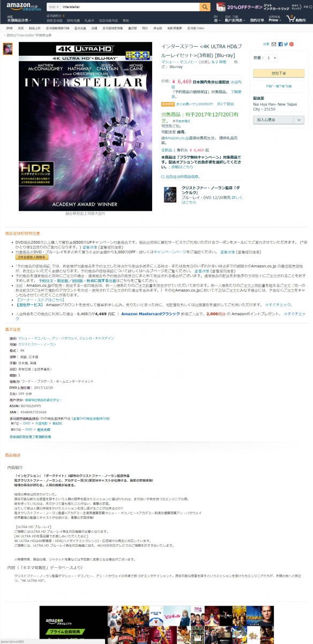The height and width of the screenshot is (644, 313).
Task: Click the yellow pre-order button
Action: 278,73
